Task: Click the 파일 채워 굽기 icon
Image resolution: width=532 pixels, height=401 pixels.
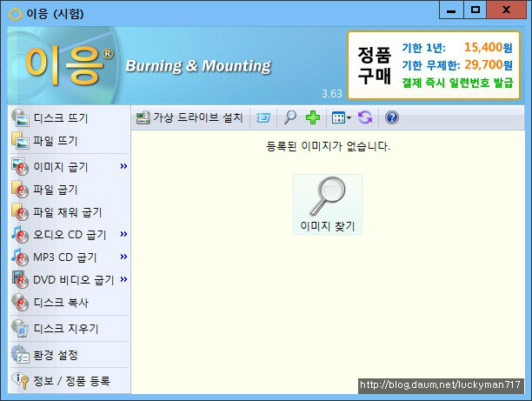Action: [20, 212]
